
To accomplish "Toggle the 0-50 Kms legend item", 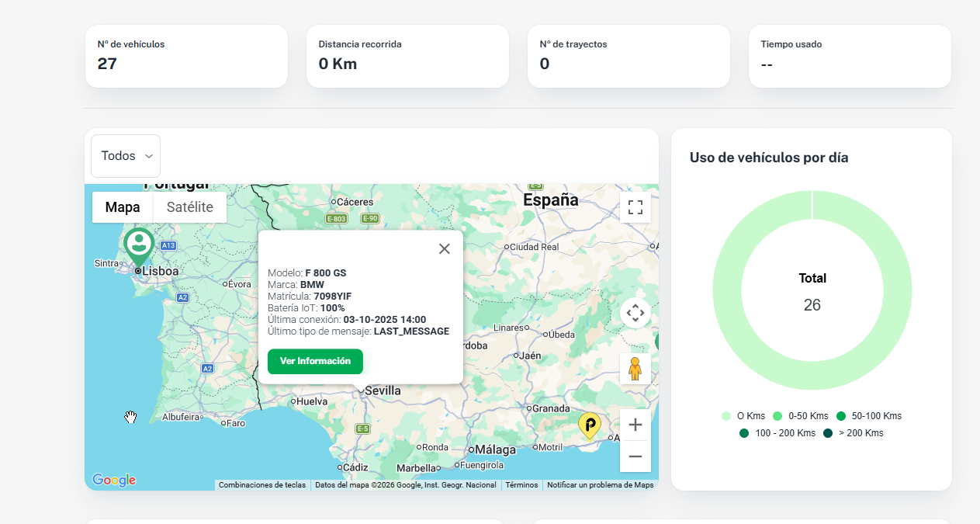I will point(801,416).
